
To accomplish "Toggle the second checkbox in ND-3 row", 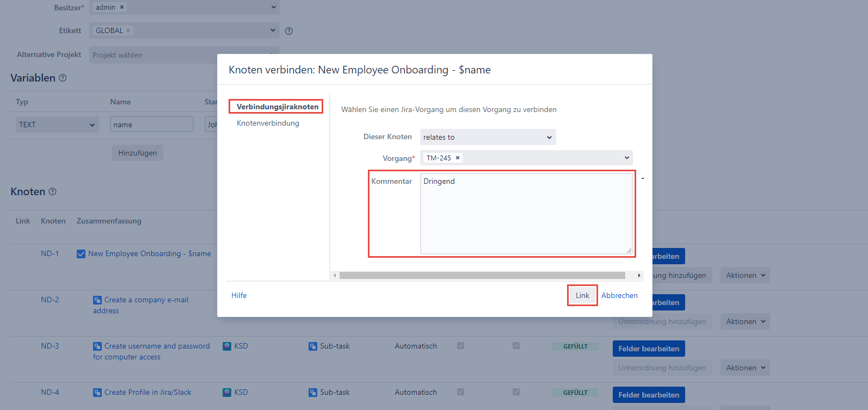I will (x=516, y=346).
